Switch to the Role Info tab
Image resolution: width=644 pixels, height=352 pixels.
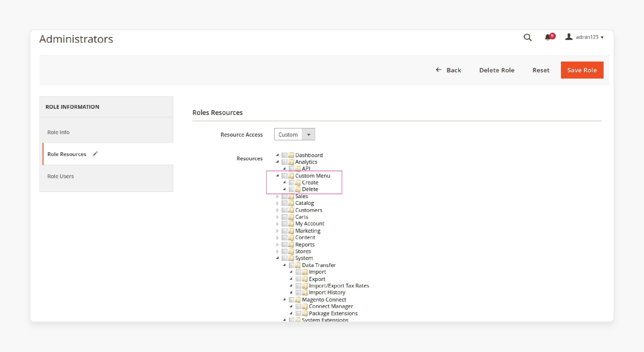pos(106,132)
